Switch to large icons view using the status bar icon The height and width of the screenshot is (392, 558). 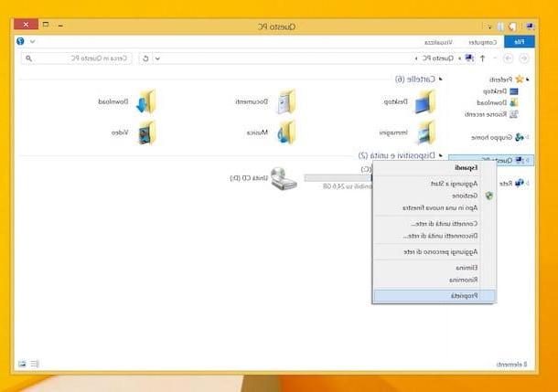pyautogui.click(x=23, y=364)
